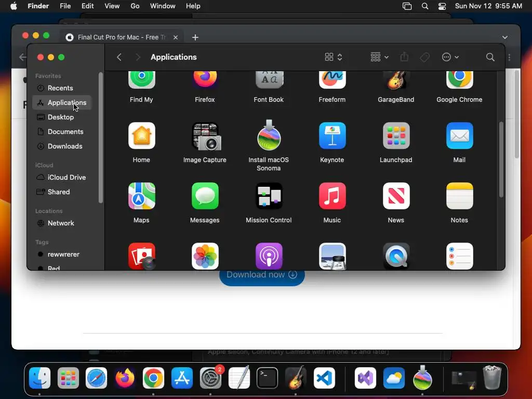Open the icon view switcher dropdown
This screenshot has height=399, width=532.
334,57
